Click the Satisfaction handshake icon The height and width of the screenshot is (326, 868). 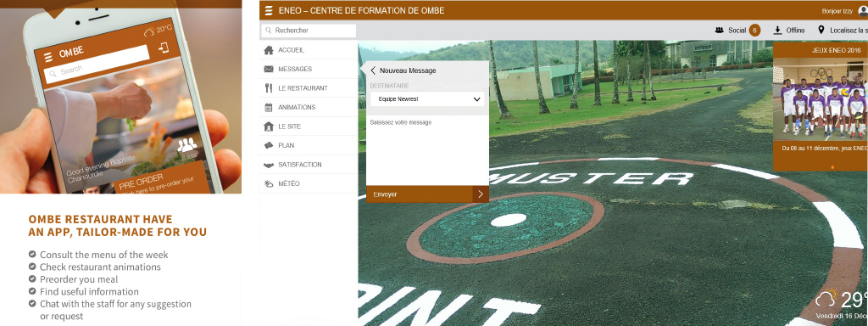269,165
